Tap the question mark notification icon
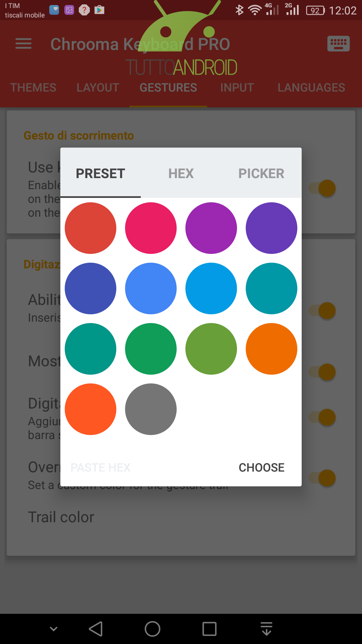Viewport: 362px width, 644px height. point(84,10)
